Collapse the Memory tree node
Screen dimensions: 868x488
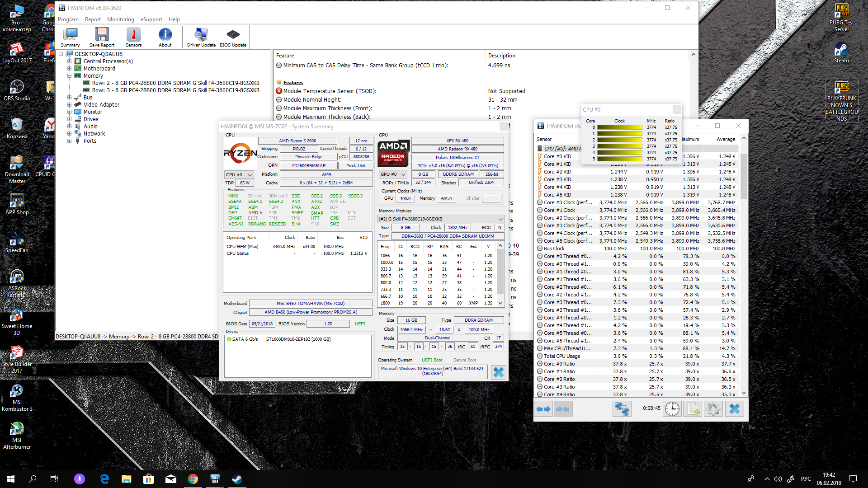[70, 76]
